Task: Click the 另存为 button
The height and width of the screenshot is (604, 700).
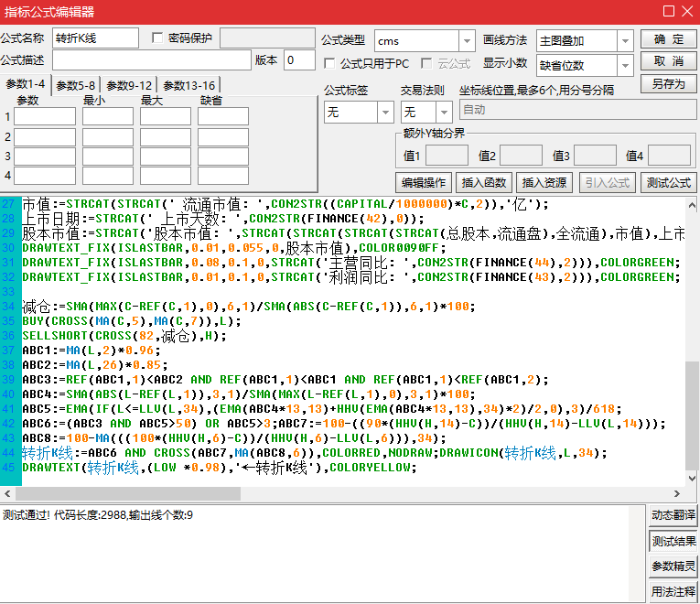Action: [x=668, y=83]
